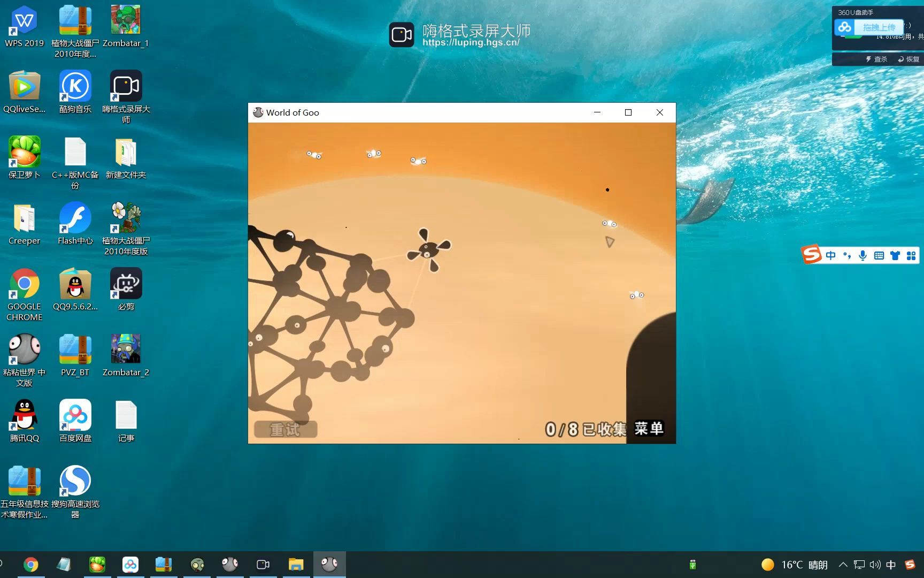924x578 pixels.
Task: Open Sogou toolbox grid icon
Action: (x=911, y=255)
